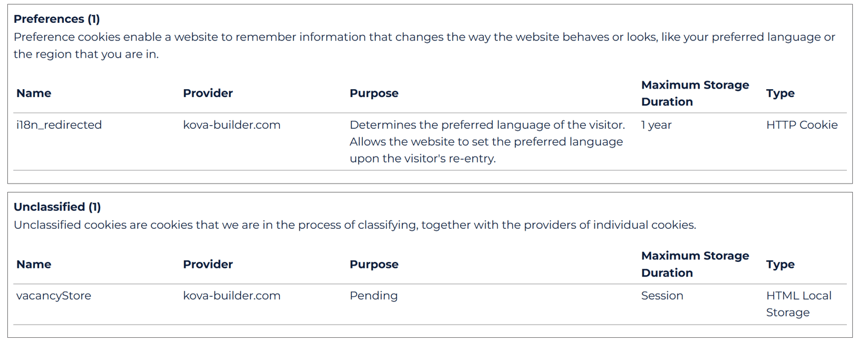Click the Unclassified (1) section heading
The height and width of the screenshot is (342, 868).
[57, 207]
